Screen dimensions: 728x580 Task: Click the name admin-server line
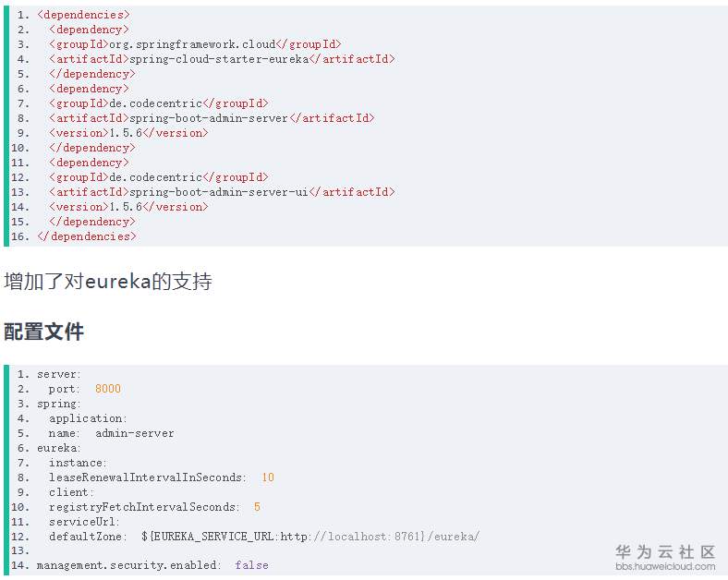coord(111,433)
